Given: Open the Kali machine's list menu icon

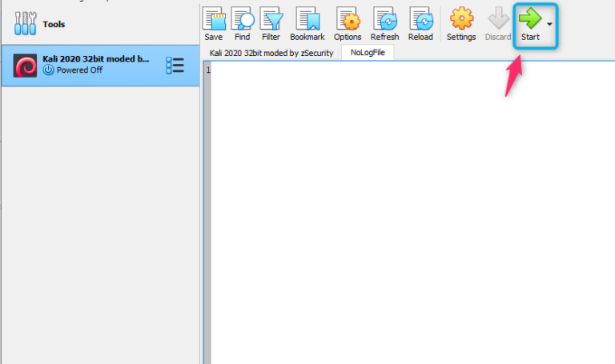Looking at the screenshot, I should 175,65.
